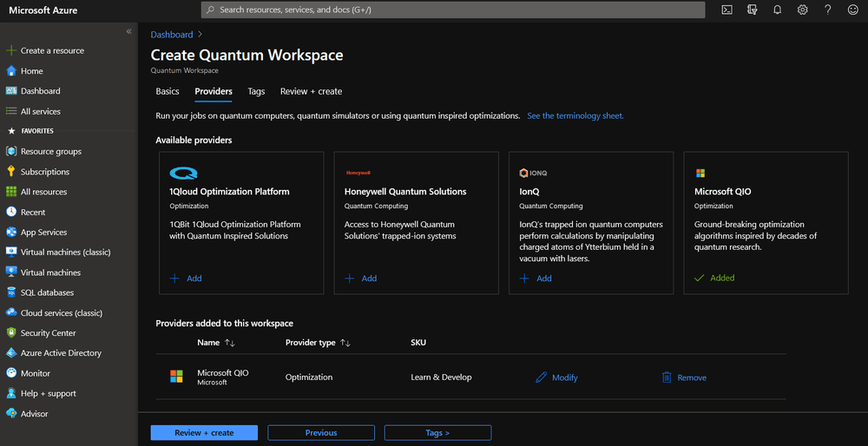The image size is (868, 446).
Task: Click the Security Center shield icon
Action: click(x=11, y=332)
